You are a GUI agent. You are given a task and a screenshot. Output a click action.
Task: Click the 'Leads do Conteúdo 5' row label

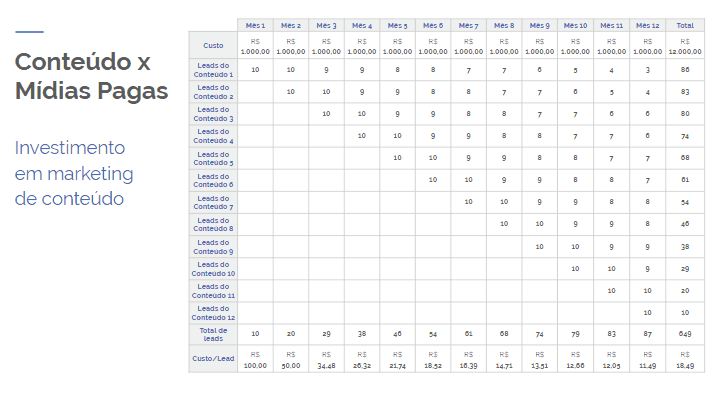pos(213,158)
